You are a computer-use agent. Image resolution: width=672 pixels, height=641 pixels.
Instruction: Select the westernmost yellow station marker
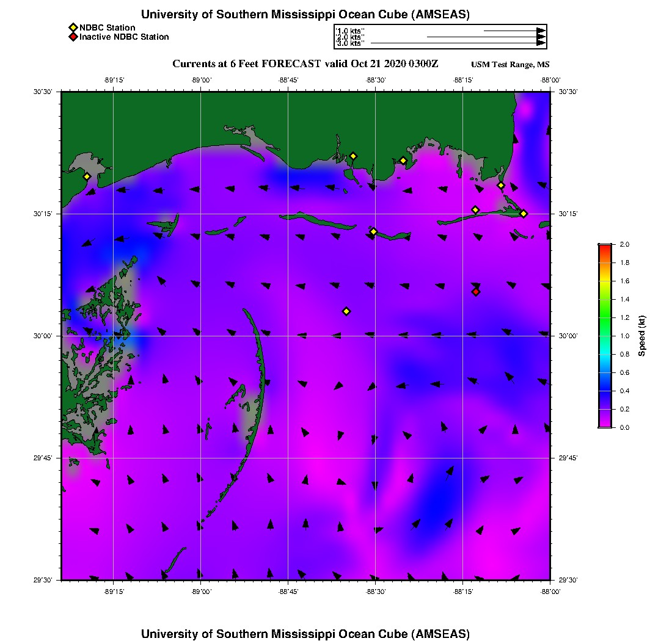coord(87,176)
